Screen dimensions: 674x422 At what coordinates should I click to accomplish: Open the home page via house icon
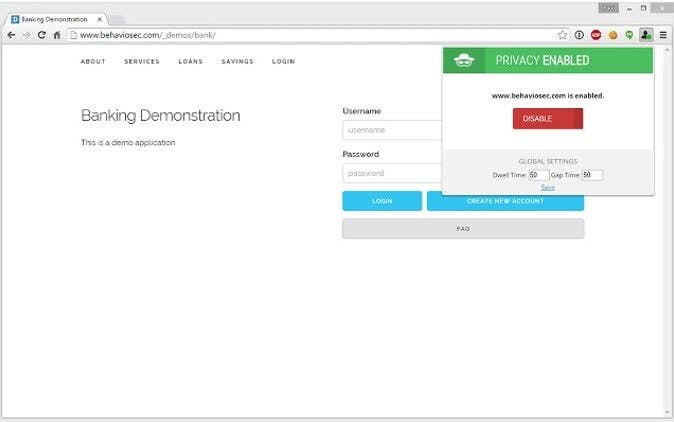tap(57, 35)
